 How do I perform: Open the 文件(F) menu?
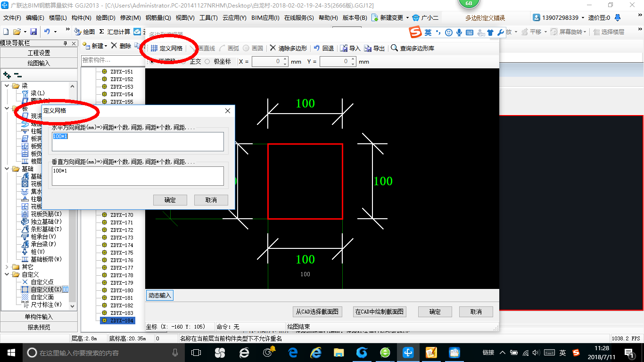[12, 18]
